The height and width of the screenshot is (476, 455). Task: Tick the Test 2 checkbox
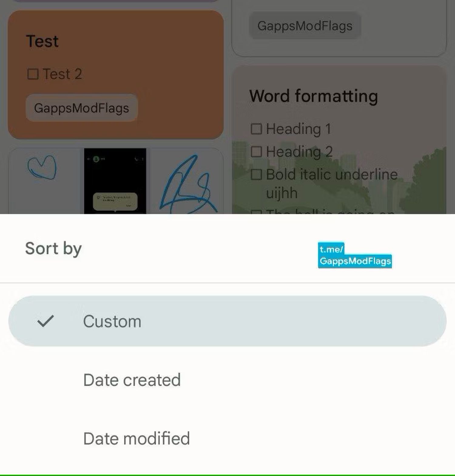tap(33, 74)
